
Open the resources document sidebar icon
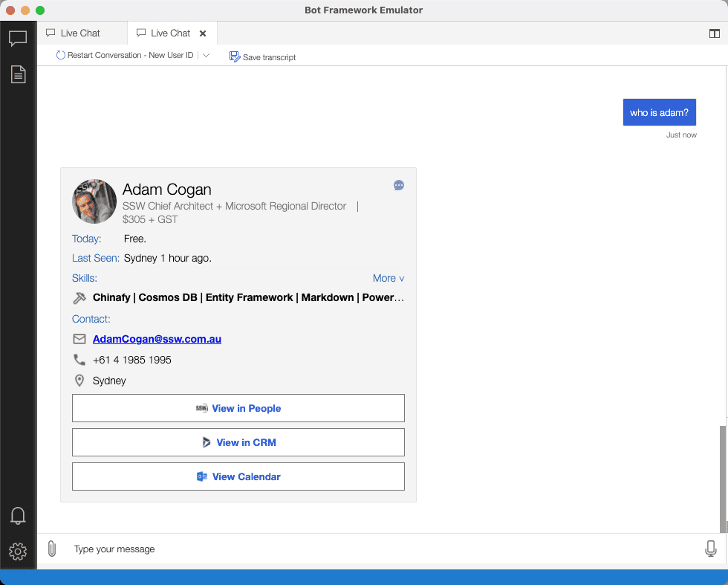click(18, 74)
